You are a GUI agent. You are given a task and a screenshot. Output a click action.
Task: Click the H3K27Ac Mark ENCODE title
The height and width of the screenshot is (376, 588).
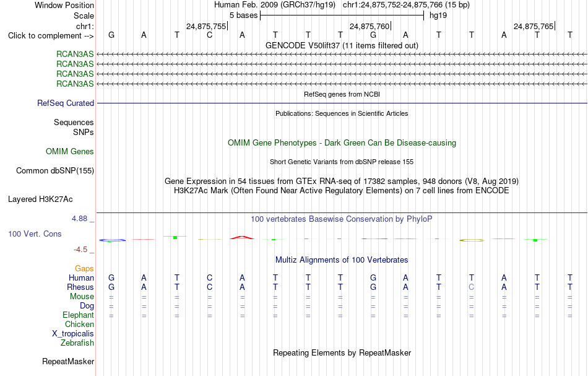point(342,191)
